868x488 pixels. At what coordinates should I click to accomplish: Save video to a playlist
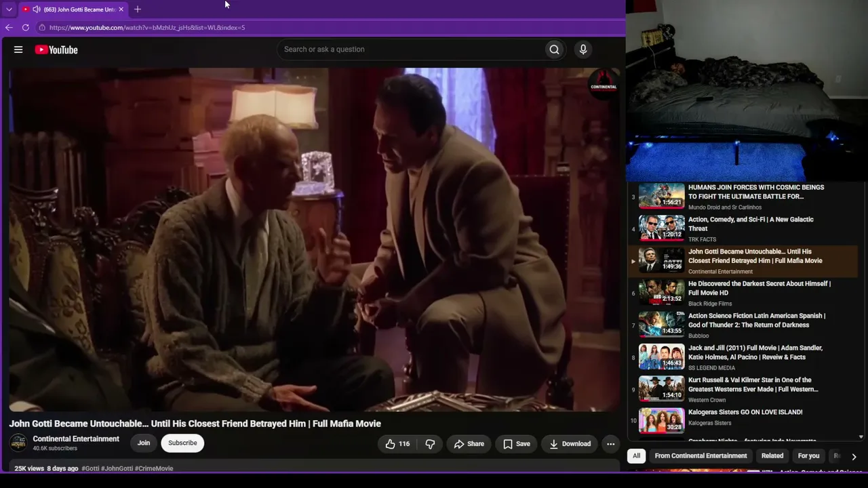pos(517,444)
